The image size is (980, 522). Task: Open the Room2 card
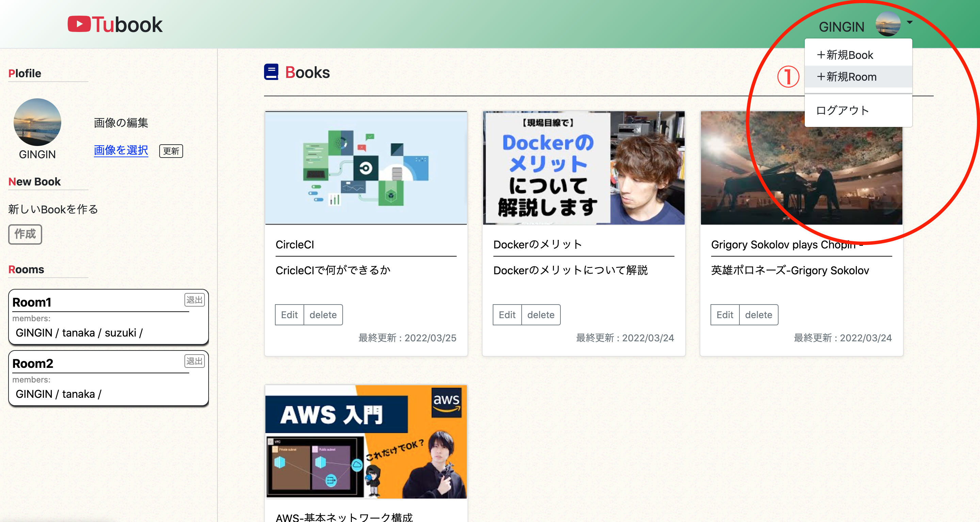click(109, 378)
